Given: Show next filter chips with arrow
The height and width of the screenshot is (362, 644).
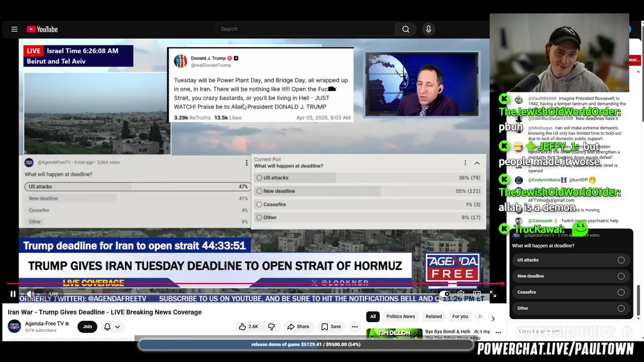Looking at the screenshot, I should (493, 318).
